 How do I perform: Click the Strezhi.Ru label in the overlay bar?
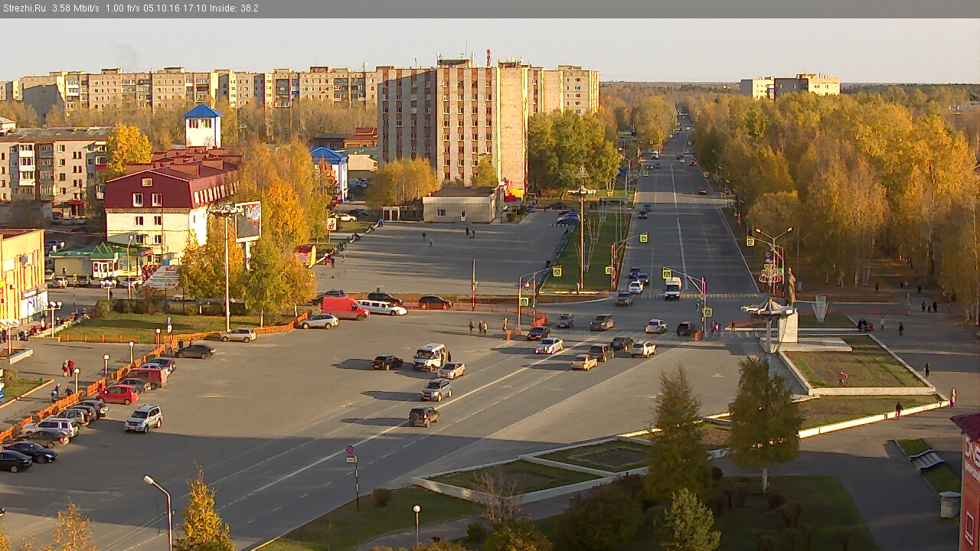tap(24, 8)
